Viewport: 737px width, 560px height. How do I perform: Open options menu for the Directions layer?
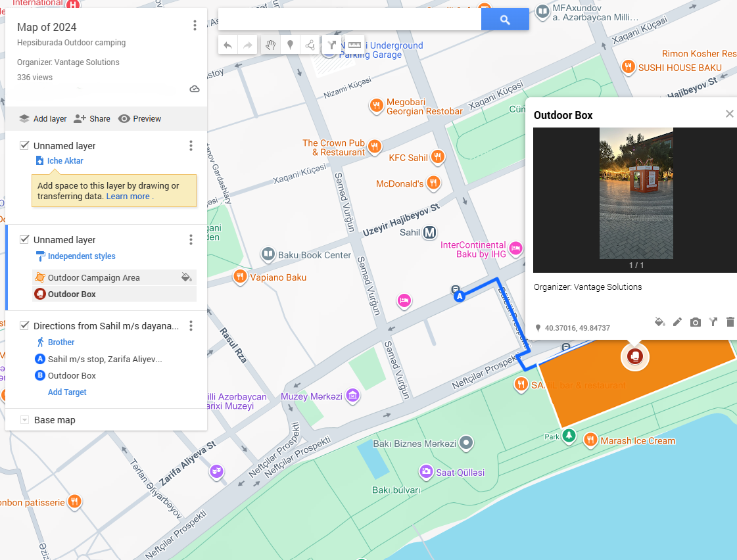pyautogui.click(x=191, y=326)
